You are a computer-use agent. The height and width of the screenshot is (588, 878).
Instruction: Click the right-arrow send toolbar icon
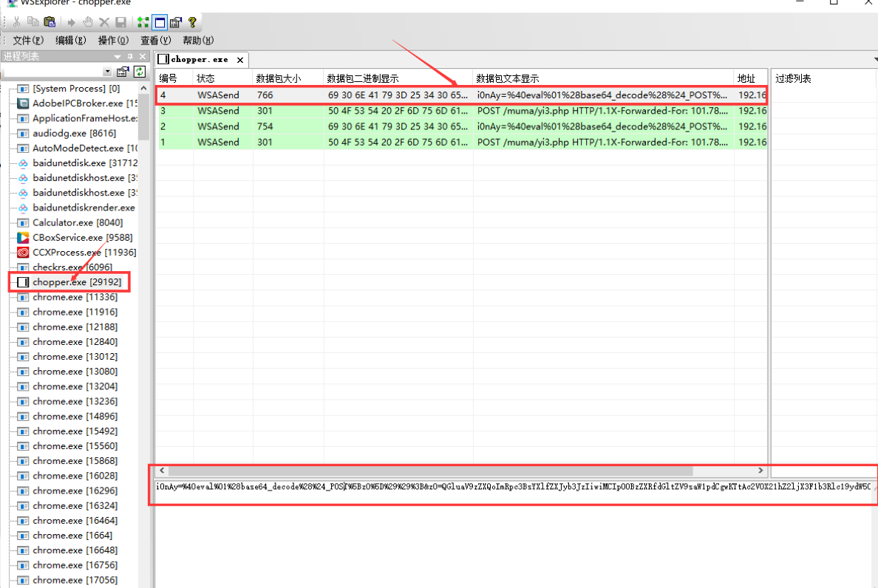pos(71,22)
